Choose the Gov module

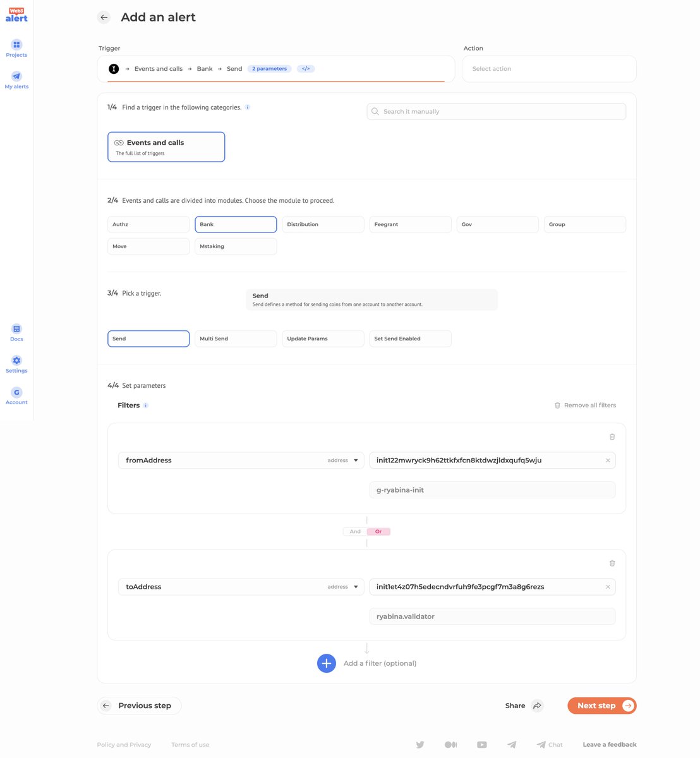(x=498, y=224)
